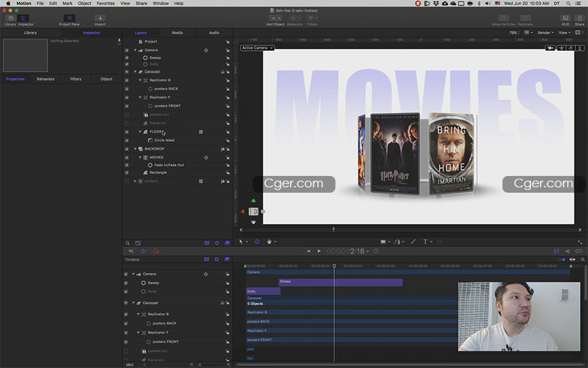588x368 pixels.
Task: Open the 79% canvas zoom dropdown
Action: (514, 33)
